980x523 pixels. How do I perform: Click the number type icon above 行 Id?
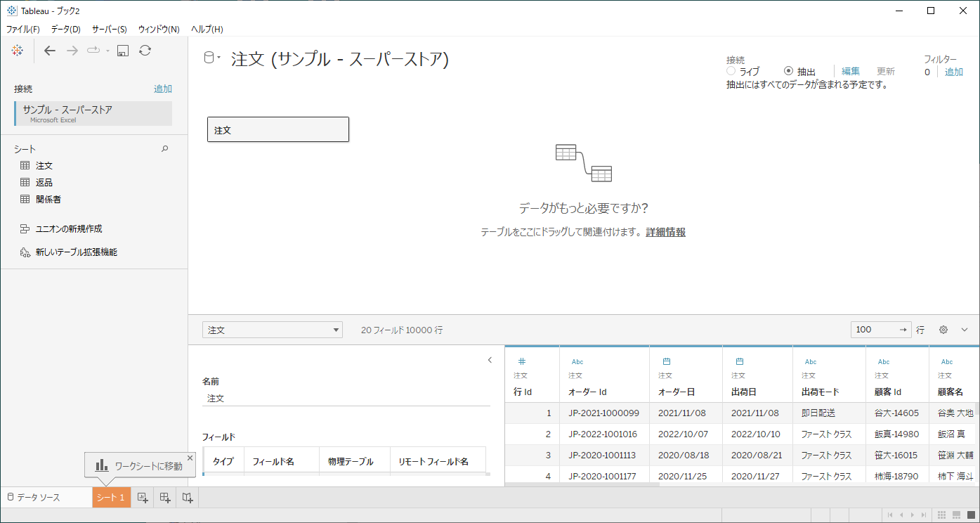click(x=521, y=361)
